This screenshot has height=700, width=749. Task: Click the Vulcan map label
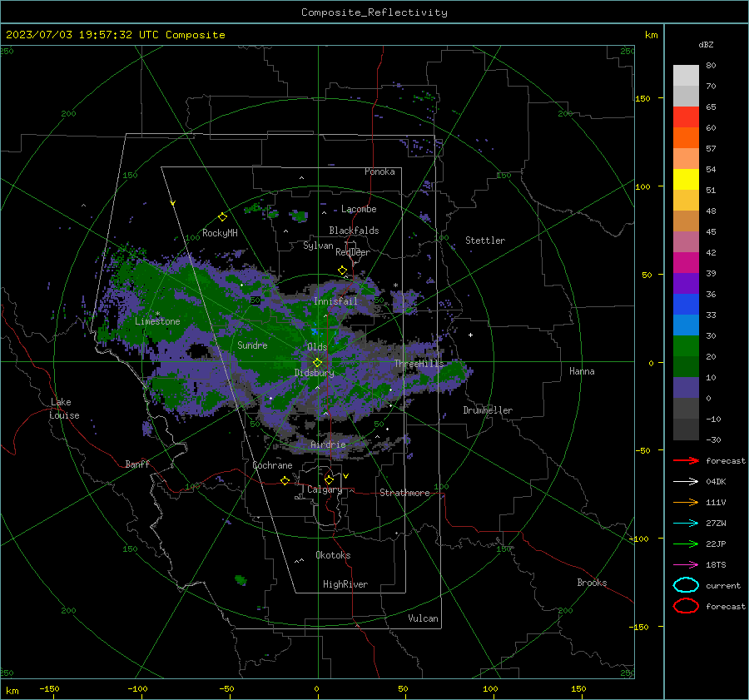[423, 618]
